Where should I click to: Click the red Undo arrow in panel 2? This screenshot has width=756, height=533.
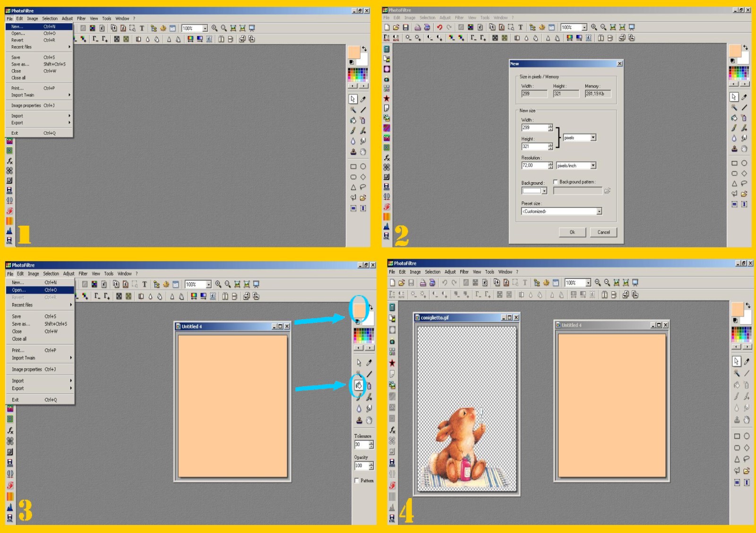point(439,27)
